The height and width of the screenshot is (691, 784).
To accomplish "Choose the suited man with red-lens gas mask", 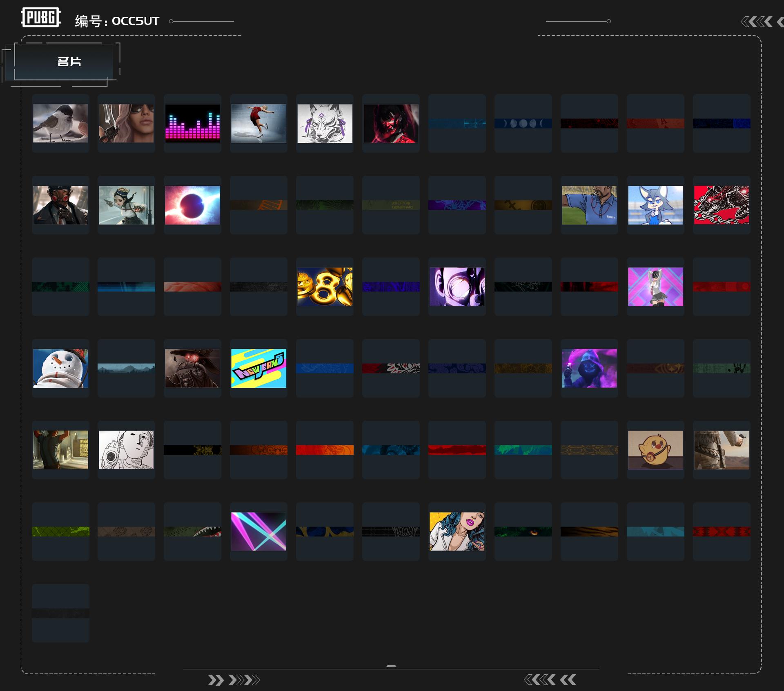I will tap(60, 205).
